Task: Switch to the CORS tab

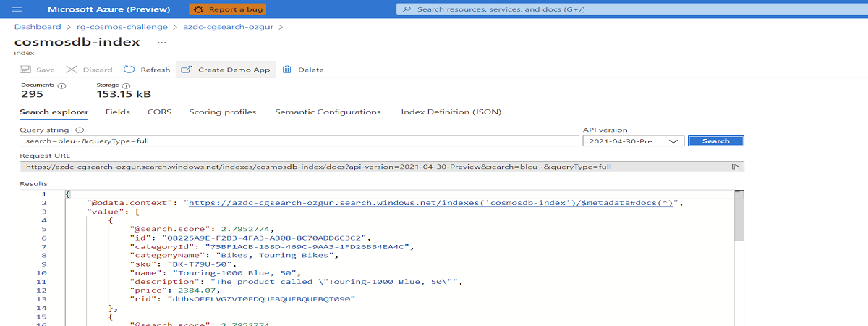Action: coord(159,112)
